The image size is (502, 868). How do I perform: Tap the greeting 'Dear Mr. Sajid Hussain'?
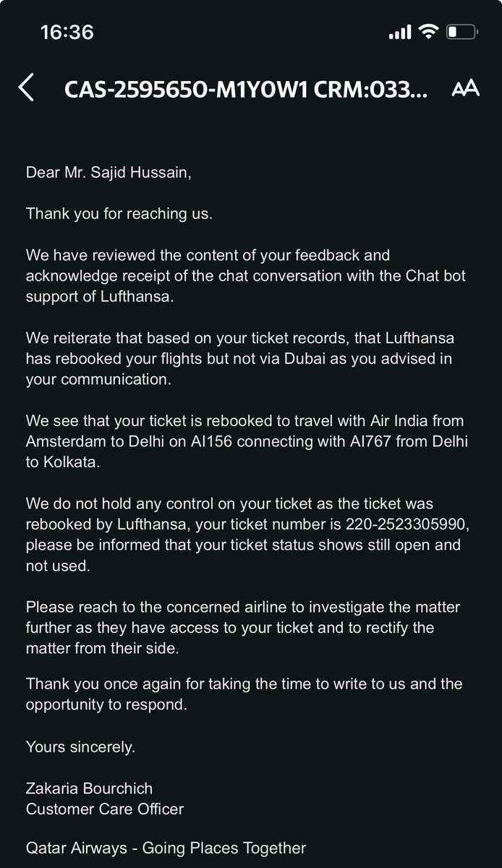pos(109,173)
